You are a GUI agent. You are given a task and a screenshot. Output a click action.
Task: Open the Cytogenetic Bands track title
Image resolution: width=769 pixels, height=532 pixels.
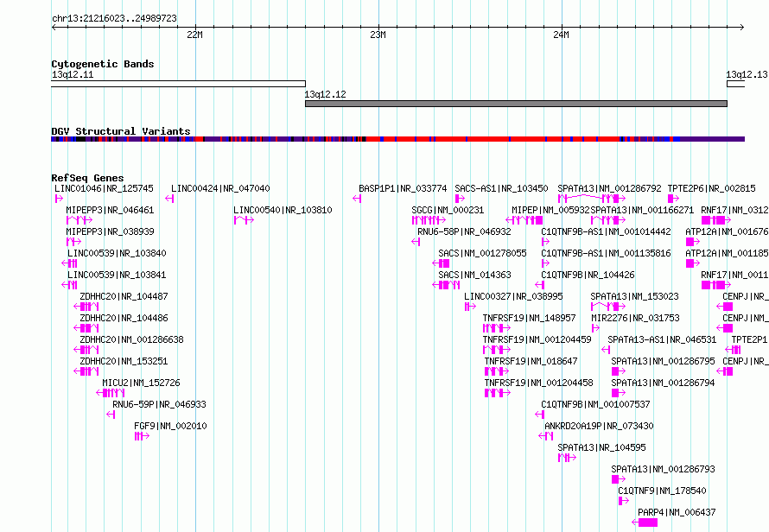(103, 64)
